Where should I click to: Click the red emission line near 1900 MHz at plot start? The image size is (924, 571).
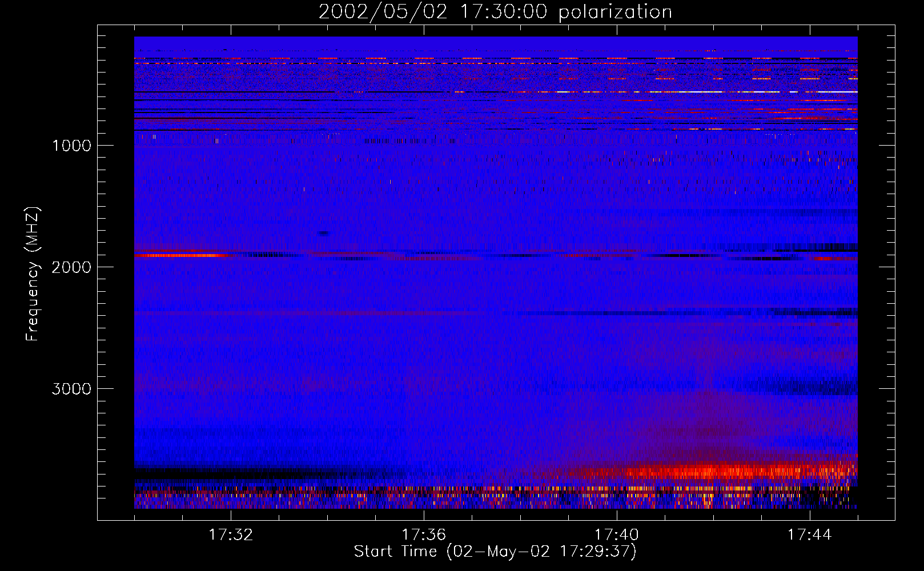click(x=183, y=255)
